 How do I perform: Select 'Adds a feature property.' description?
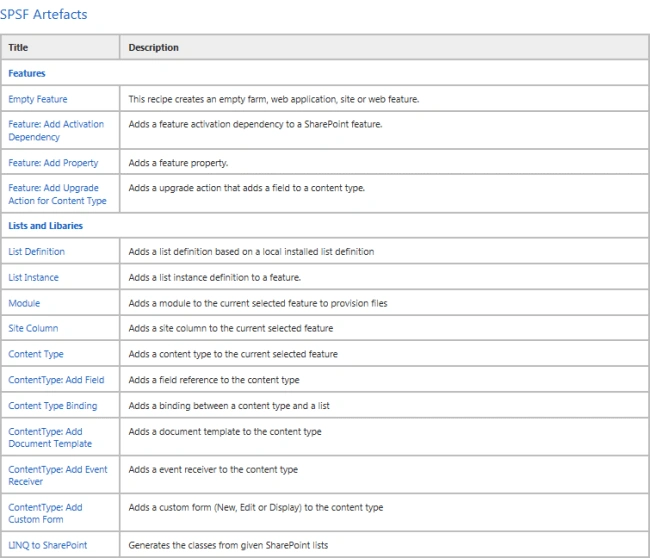click(178, 163)
